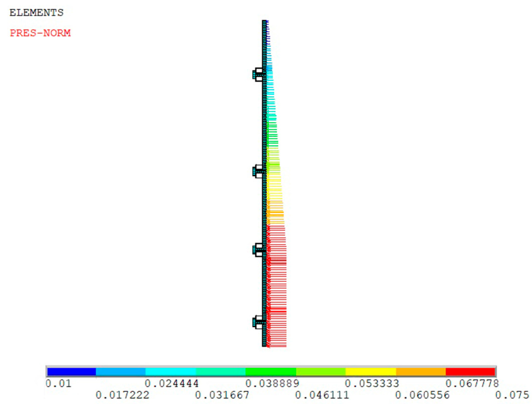Select the pure green legend band
The height and width of the screenshot is (404, 532).
(x=271, y=371)
